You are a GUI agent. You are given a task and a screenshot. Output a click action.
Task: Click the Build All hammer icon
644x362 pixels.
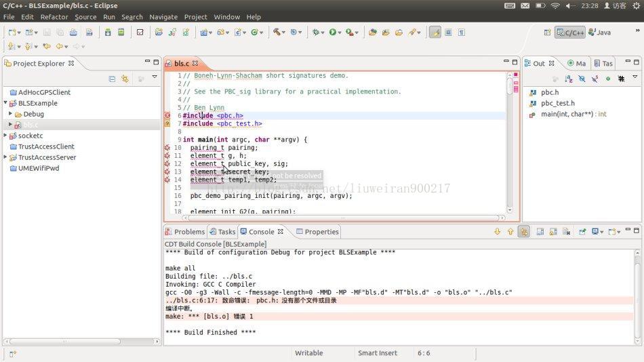(277, 32)
